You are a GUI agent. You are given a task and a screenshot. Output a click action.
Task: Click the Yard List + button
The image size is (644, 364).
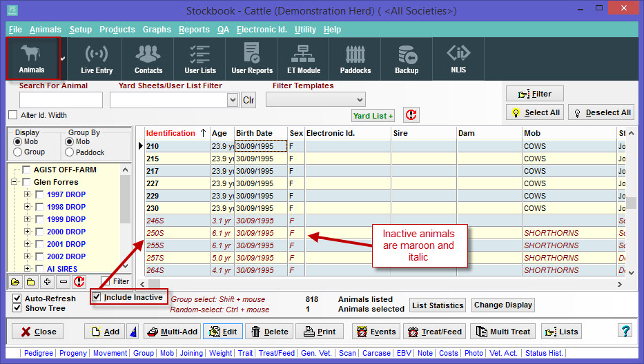pos(373,116)
